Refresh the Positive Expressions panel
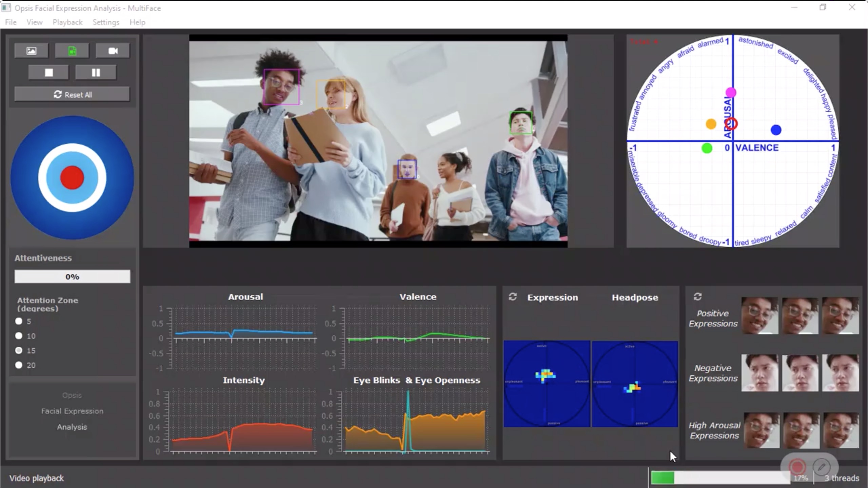The height and width of the screenshot is (488, 868). point(698,297)
